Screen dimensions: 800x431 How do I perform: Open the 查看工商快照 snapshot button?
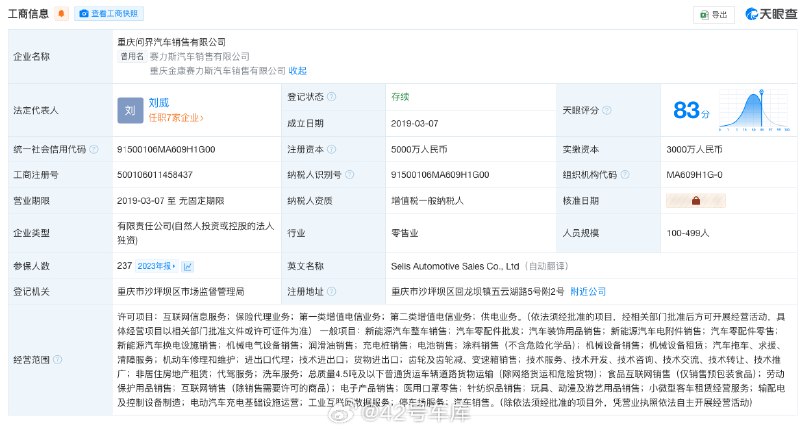(x=109, y=14)
